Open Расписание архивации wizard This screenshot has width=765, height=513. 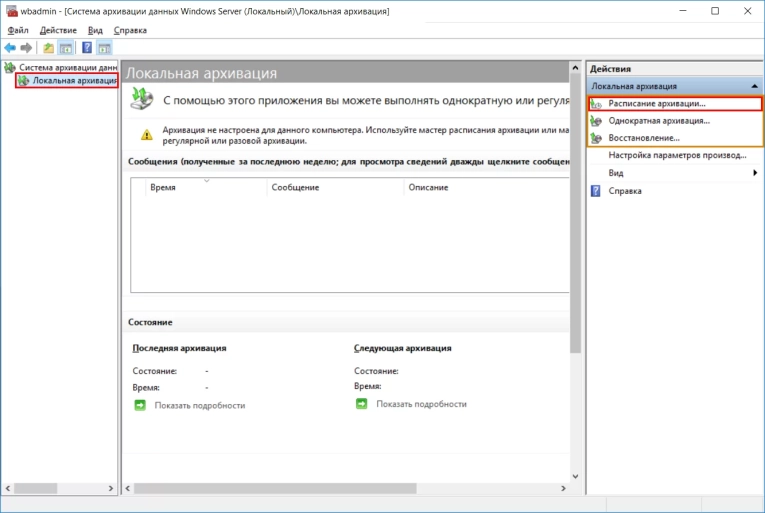point(657,104)
